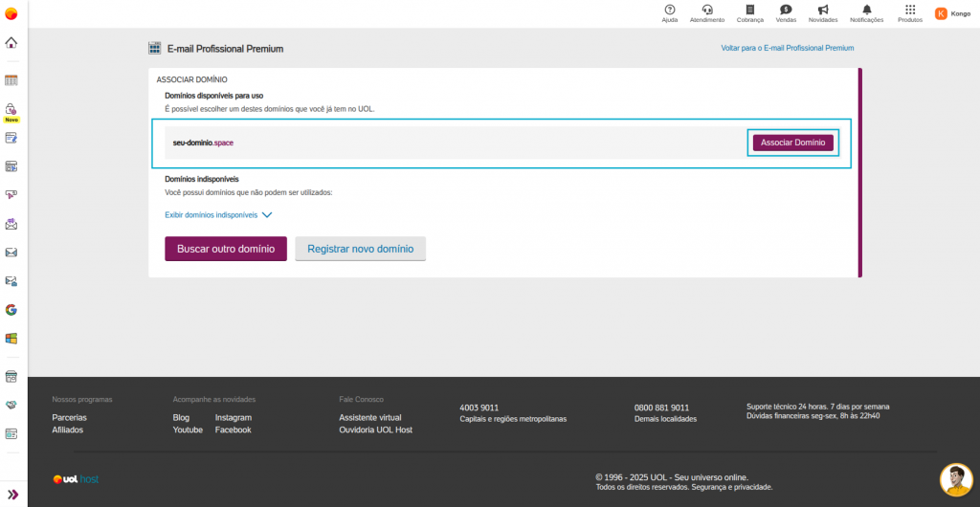Open Assistente virtual footer link
This screenshot has height=507, width=980.
pyautogui.click(x=370, y=418)
